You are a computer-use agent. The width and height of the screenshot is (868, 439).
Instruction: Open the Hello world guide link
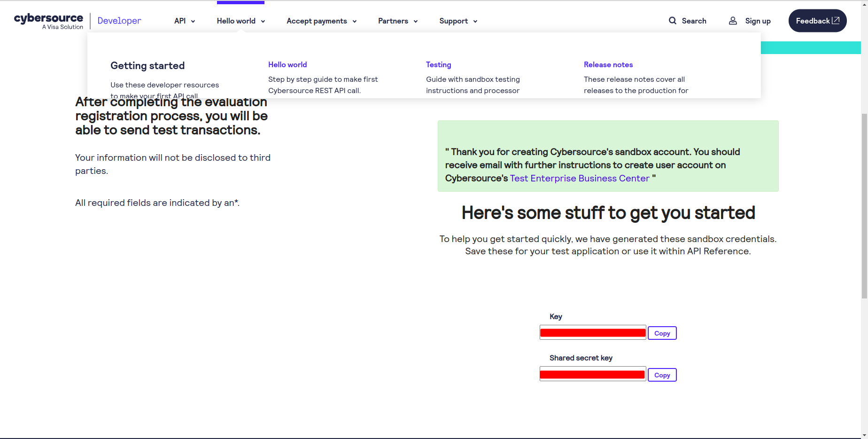click(x=287, y=64)
